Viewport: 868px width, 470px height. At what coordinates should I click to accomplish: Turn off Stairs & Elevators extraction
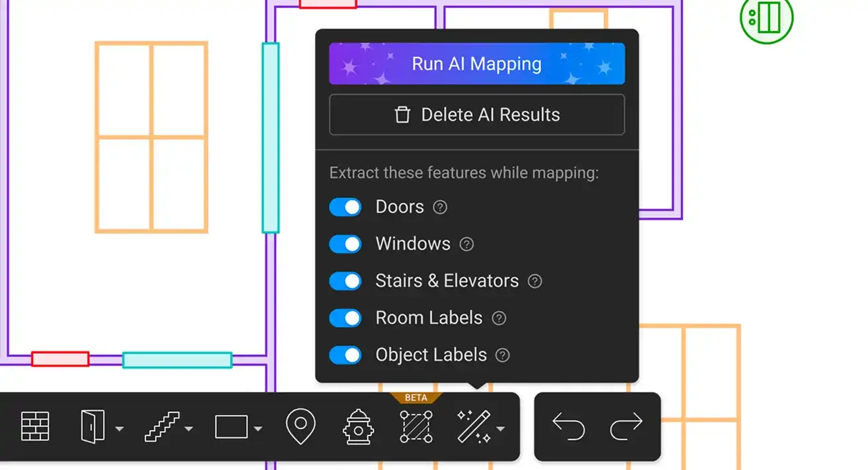345,281
